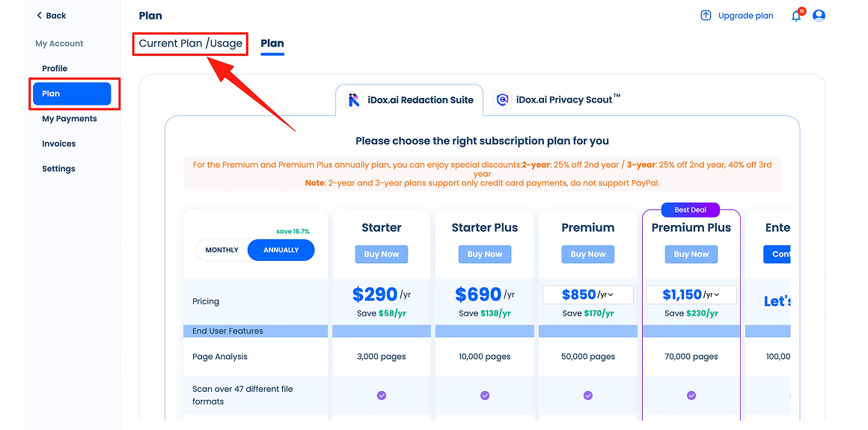
Task: Switch billing to ANNUALLY
Action: tap(281, 250)
